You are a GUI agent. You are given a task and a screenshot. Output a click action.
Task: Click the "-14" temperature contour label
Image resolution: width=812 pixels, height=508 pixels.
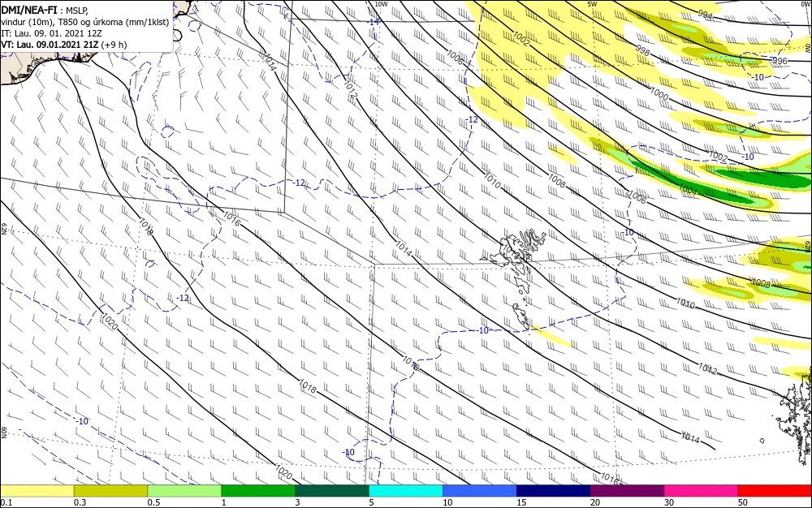tap(374, 22)
